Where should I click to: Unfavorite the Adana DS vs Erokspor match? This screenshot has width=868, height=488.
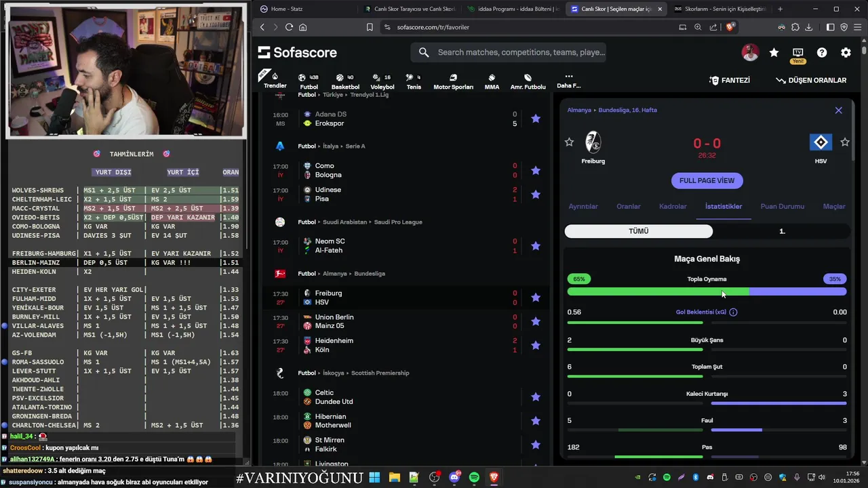[x=536, y=119]
